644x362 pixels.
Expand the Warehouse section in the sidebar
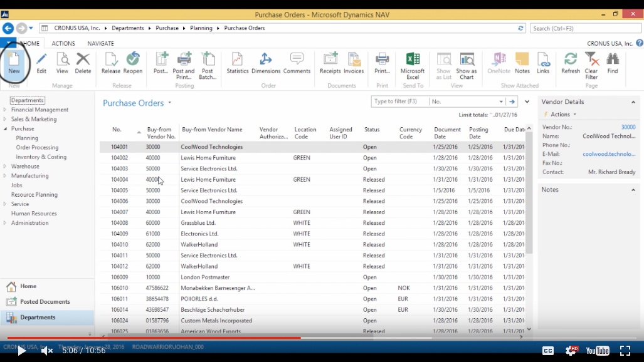pos(6,166)
